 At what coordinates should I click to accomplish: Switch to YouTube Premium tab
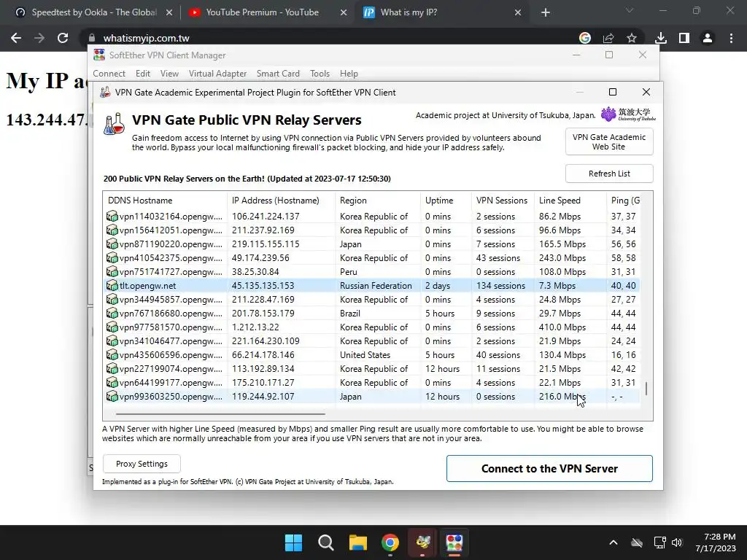click(262, 12)
